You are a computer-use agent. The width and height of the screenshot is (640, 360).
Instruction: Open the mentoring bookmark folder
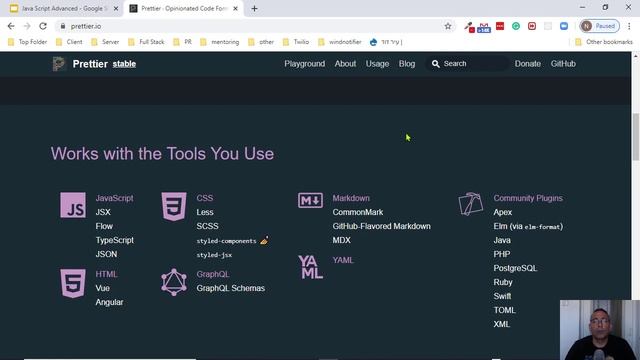220,42
